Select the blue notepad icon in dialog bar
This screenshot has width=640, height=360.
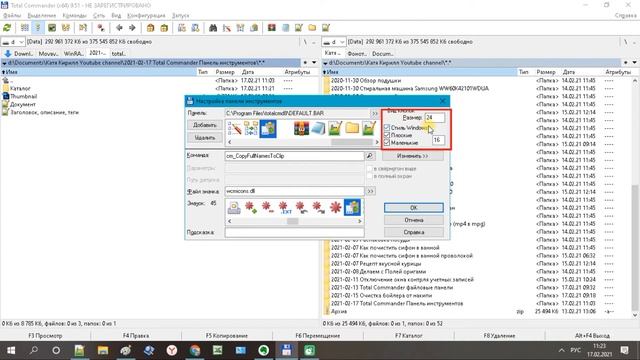tap(318, 129)
